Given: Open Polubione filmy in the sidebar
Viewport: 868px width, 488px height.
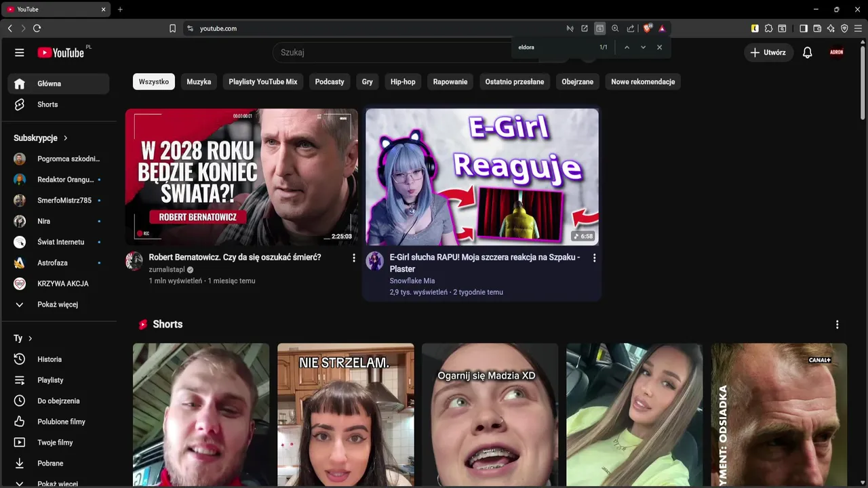Looking at the screenshot, I should click(x=58, y=422).
